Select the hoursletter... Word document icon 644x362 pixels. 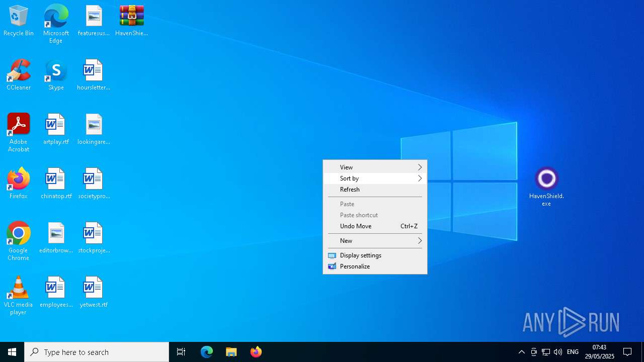94,75
